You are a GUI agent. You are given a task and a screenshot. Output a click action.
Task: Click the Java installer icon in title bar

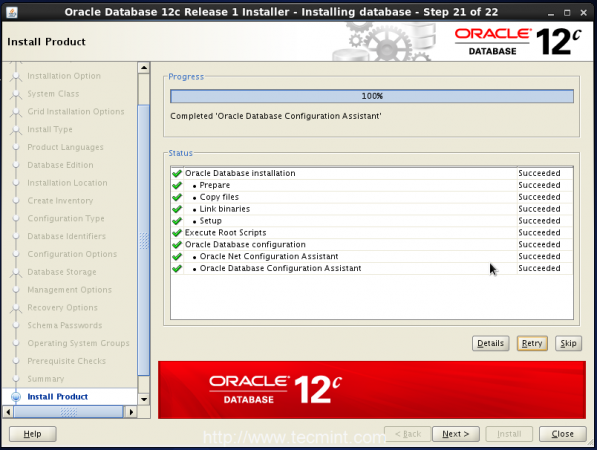(12, 12)
